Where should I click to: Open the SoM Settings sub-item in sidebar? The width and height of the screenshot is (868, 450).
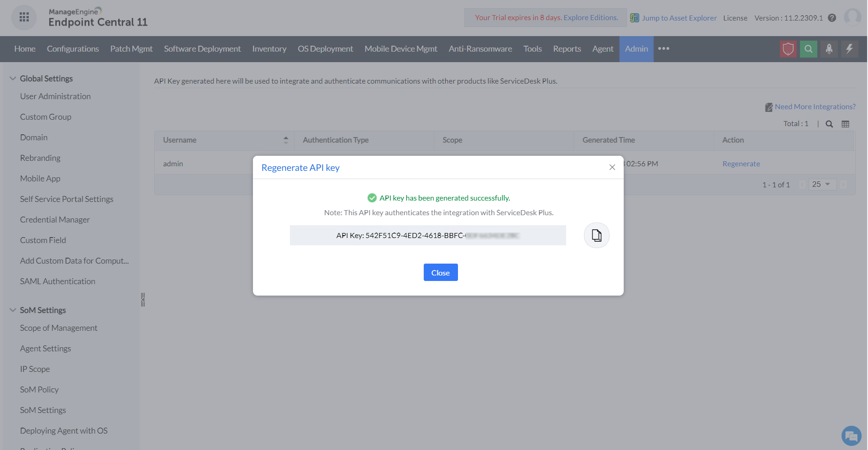pyautogui.click(x=43, y=410)
